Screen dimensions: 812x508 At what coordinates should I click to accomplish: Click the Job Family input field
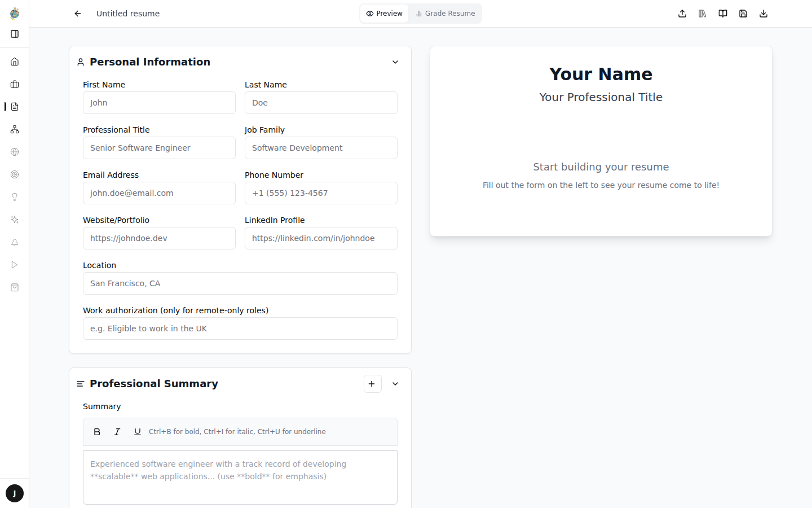[321, 148]
